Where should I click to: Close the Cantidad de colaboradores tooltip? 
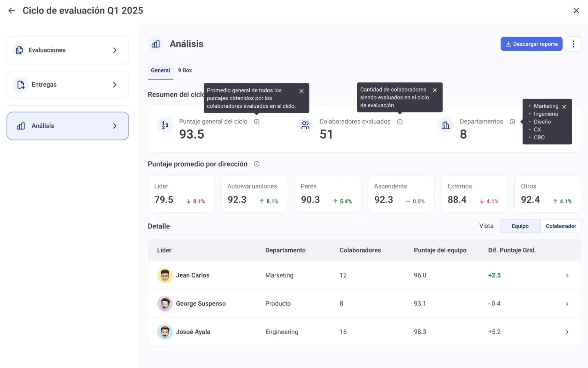click(435, 90)
